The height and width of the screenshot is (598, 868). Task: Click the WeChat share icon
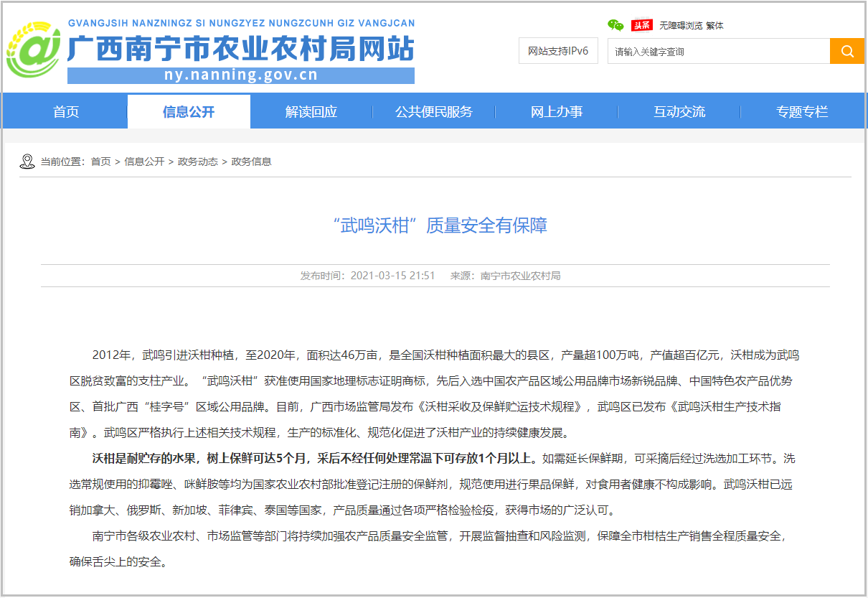[x=614, y=24]
